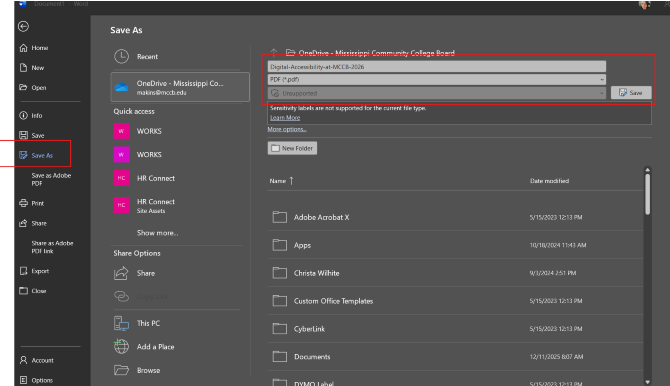670x386 pixels.
Task: Click scroll up arrow of file list
Action: tap(648, 170)
